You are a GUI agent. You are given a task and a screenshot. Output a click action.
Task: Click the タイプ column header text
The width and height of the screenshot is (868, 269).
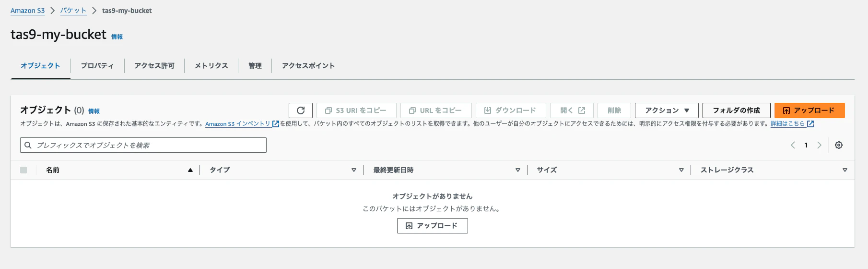pos(220,170)
